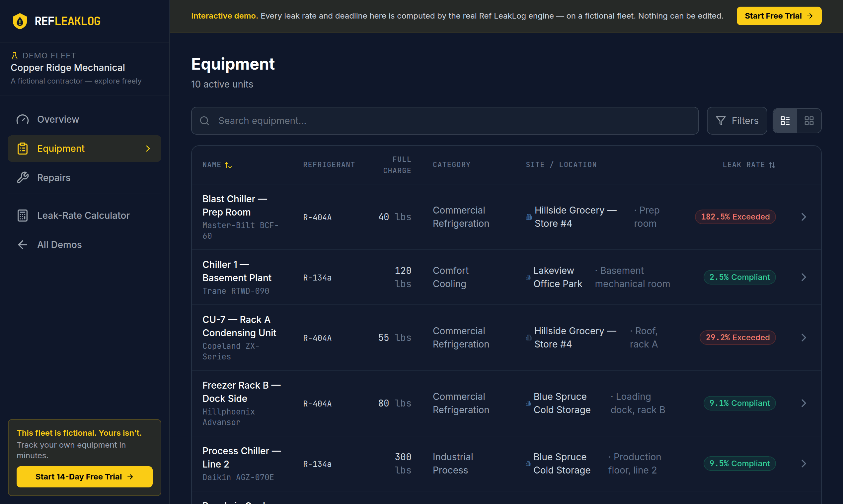Click the Overview gauge icon
The width and height of the screenshot is (843, 504).
[x=23, y=120]
